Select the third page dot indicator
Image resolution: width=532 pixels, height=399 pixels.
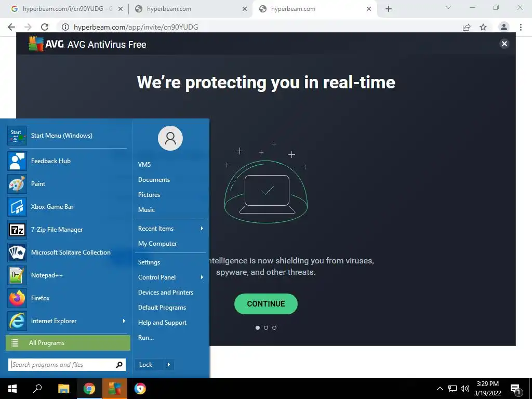274,328
